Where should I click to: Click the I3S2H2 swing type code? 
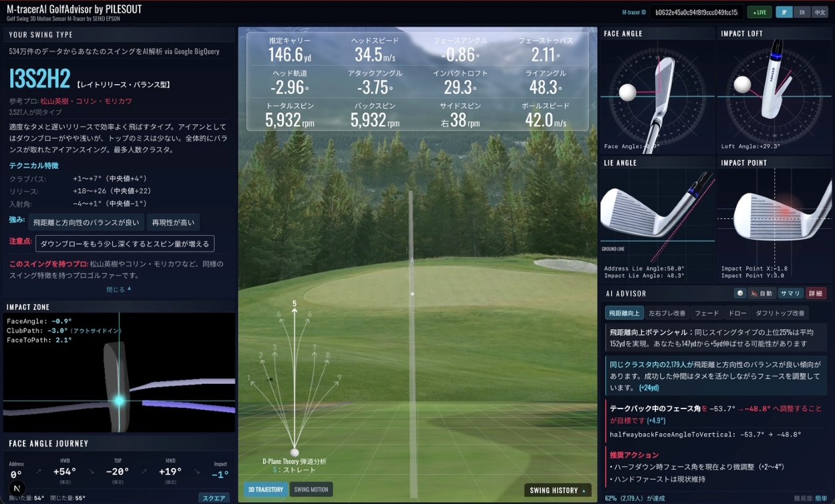39,79
